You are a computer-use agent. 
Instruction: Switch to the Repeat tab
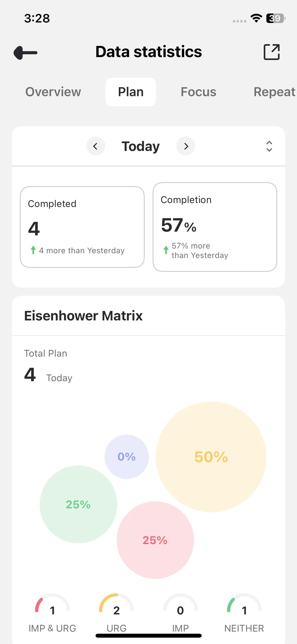point(274,92)
